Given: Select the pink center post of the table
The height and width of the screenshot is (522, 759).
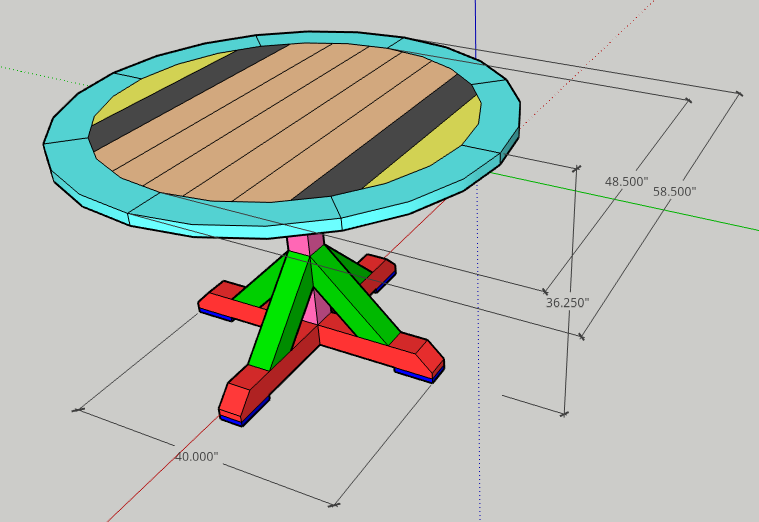Looking at the screenshot, I should (x=306, y=245).
